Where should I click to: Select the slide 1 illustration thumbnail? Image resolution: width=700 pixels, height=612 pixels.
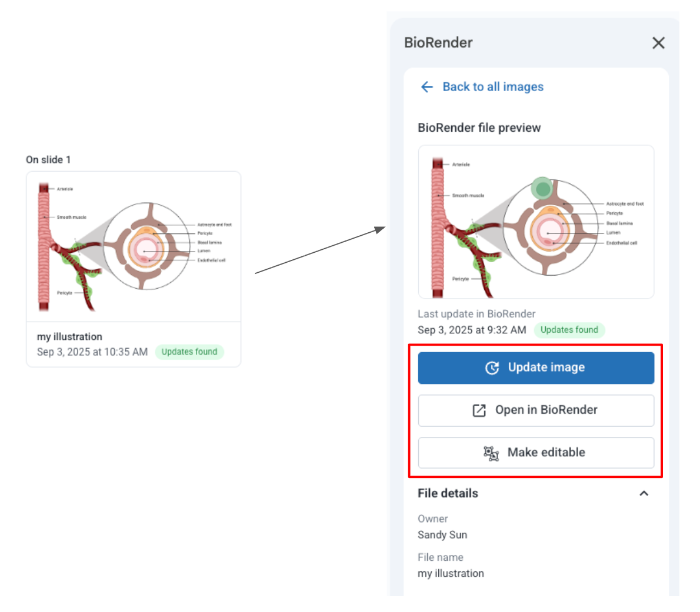click(134, 247)
